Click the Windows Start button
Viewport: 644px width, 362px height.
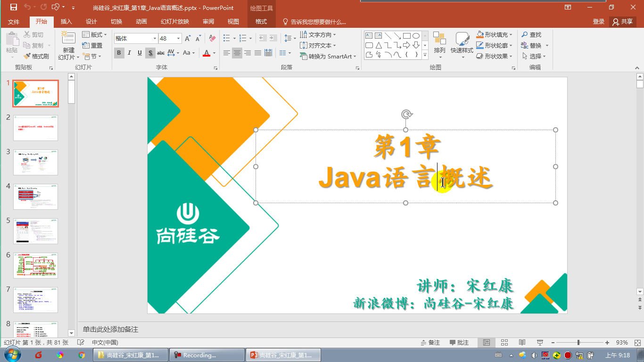point(13,354)
